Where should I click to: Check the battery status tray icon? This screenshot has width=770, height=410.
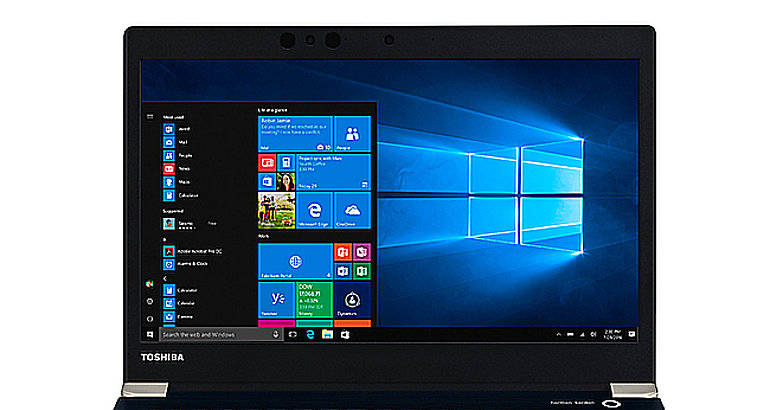[x=570, y=334]
